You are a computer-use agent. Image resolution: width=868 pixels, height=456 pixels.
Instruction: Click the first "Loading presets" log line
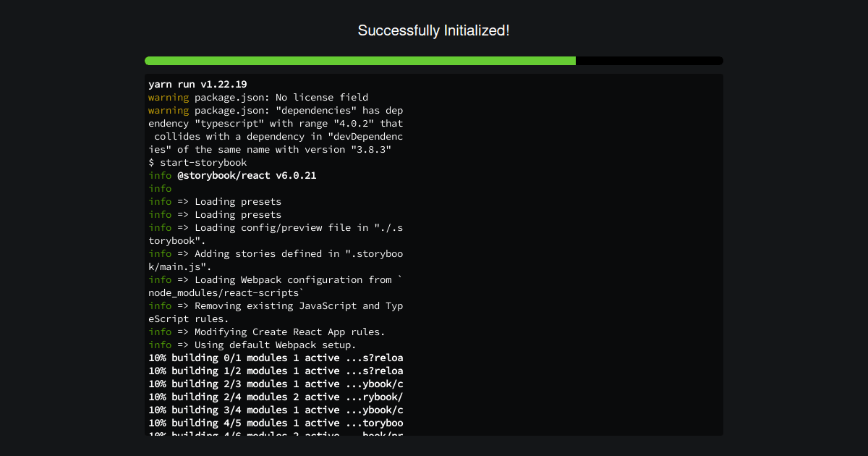215,201
